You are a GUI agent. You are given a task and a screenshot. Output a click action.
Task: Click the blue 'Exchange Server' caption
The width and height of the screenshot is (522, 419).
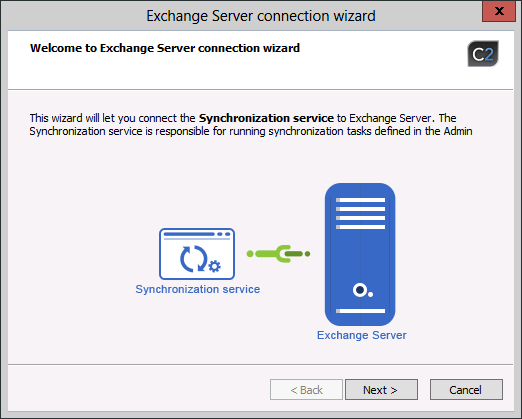tap(362, 335)
